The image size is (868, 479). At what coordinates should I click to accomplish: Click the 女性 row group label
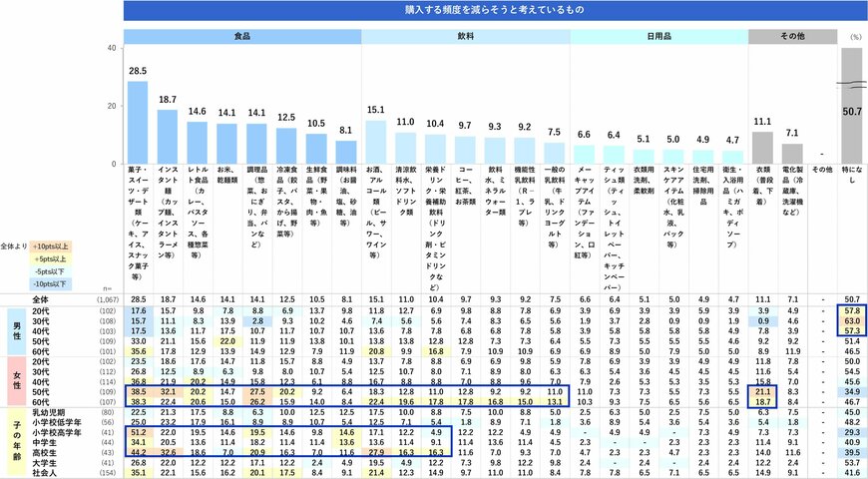[x=15, y=383]
